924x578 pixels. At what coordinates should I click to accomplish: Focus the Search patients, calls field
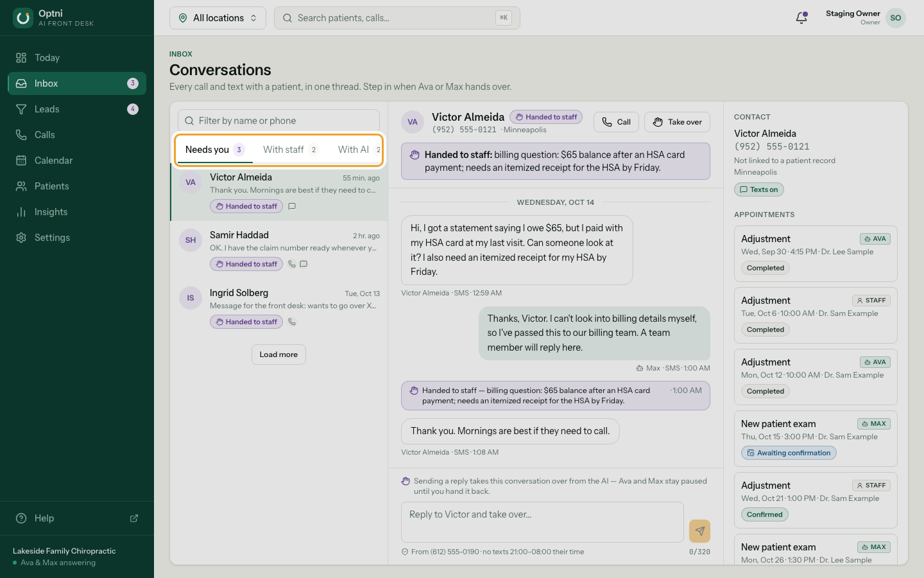coord(397,18)
